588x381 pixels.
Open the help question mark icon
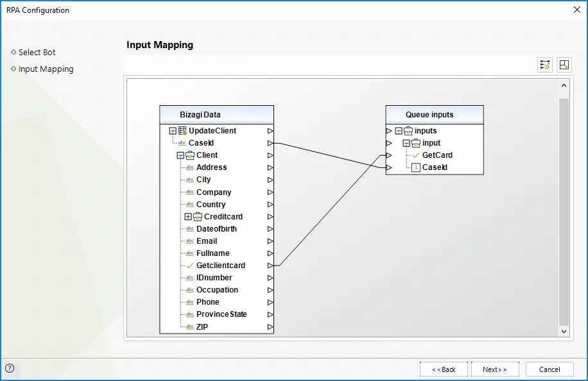[10, 368]
